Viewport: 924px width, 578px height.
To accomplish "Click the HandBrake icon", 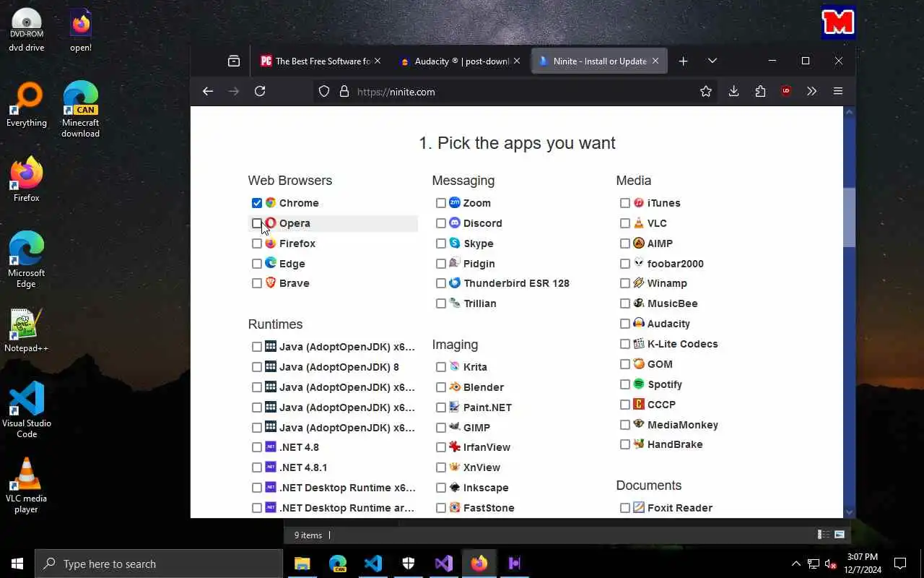I will [639, 444].
